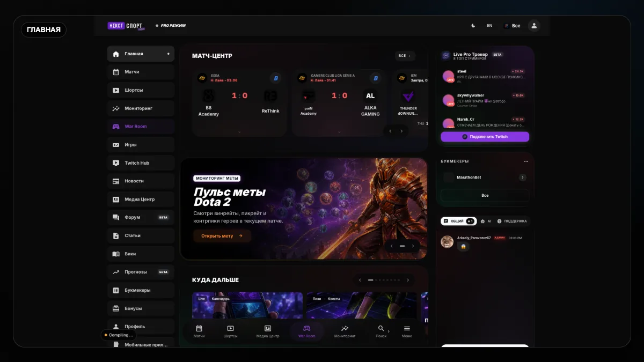Click Медиа Центр icon in bottom bar
This screenshot has width=644, height=362.
[268, 328]
